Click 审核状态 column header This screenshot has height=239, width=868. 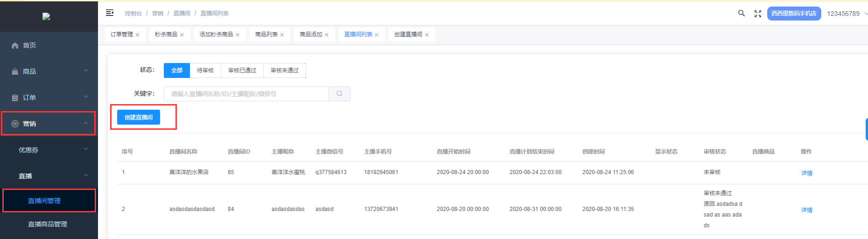[715, 152]
